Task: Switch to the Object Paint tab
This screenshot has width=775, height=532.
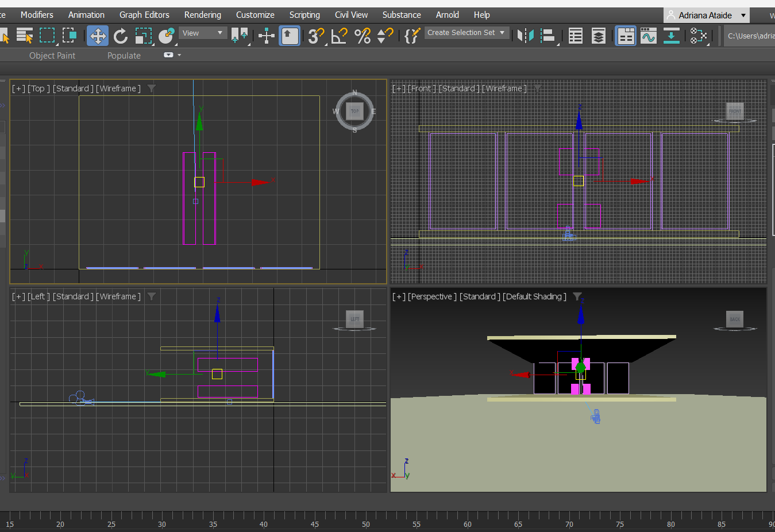Action: (52, 56)
